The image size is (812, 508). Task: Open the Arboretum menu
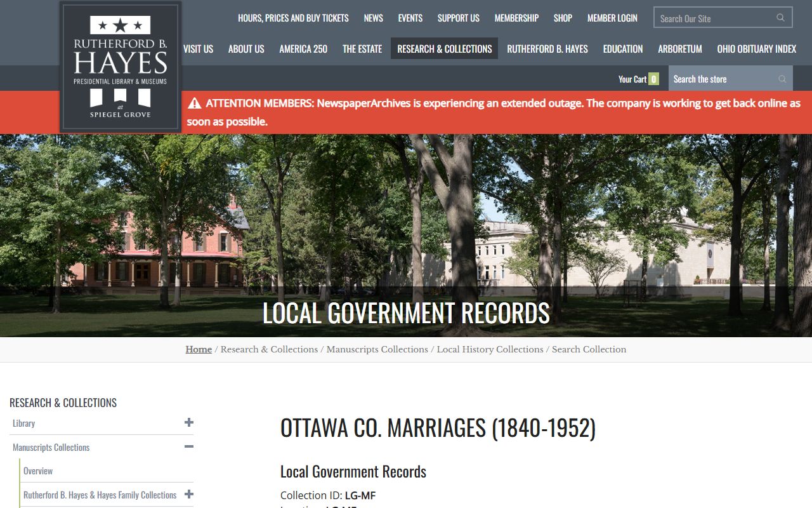[679, 49]
